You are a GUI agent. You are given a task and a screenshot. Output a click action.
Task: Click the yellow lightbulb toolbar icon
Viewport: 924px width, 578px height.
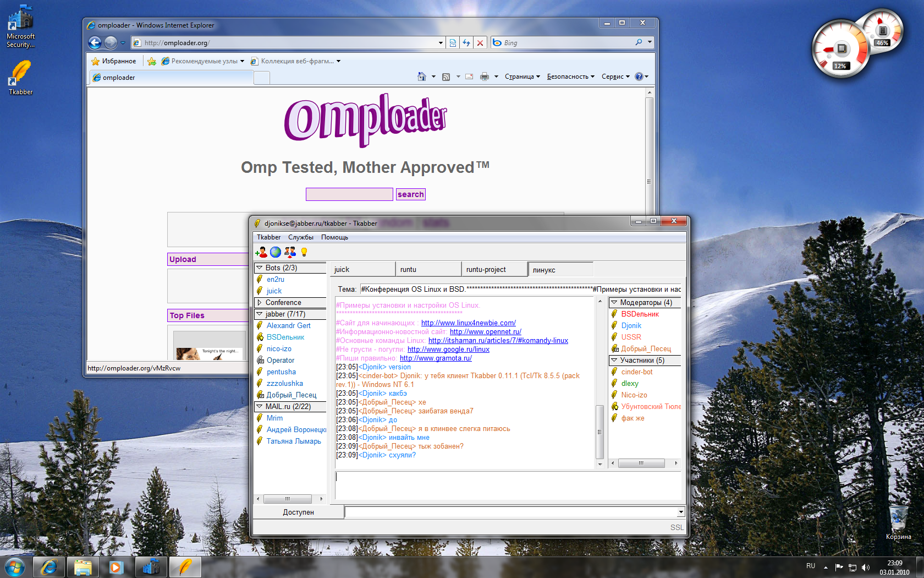coord(304,252)
